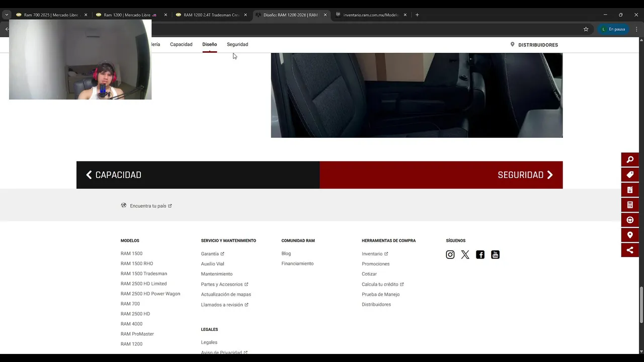This screenshot has width=644, height=362.
Task: Open Cotizar footer link
Action: tap(369, 274)
